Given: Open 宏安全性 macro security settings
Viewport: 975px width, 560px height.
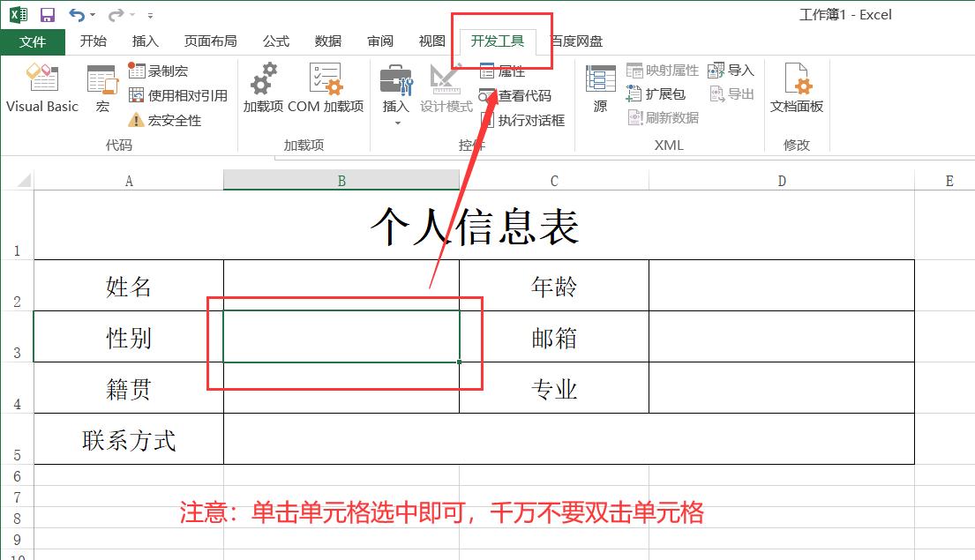Looking at the screenshot, I should 165,120.
